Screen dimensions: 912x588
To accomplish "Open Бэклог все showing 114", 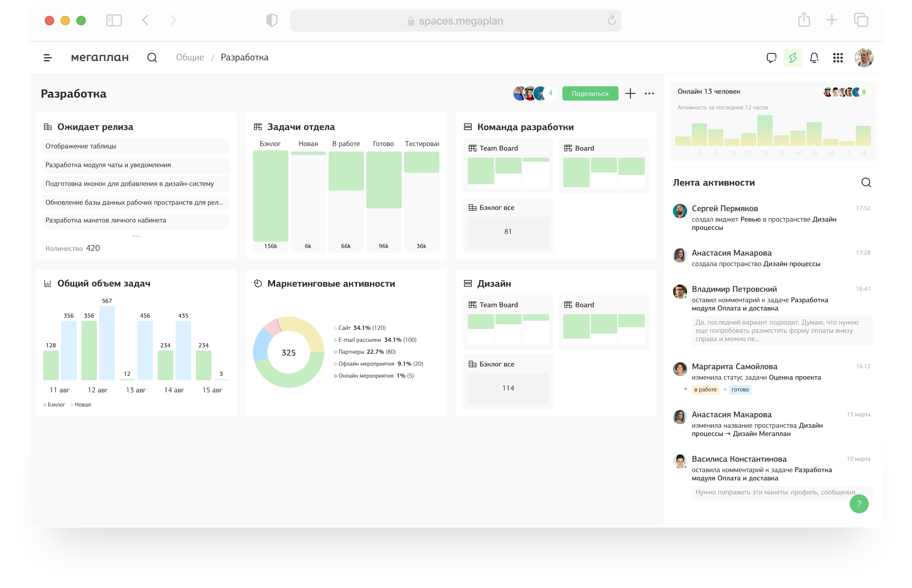I will coord(508,382).
